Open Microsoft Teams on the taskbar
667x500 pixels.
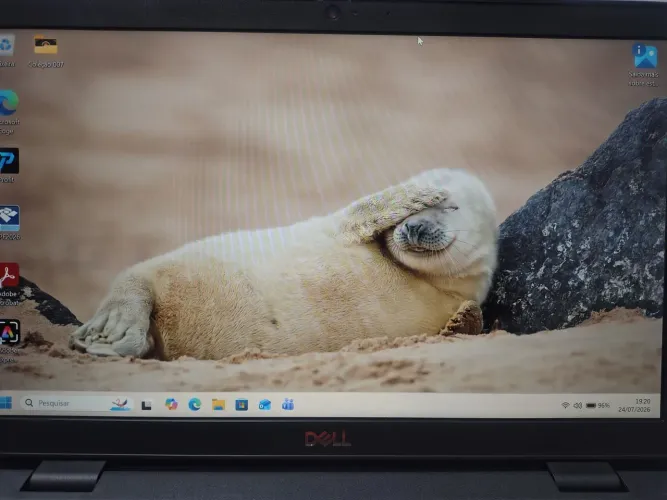pos(288,404)
